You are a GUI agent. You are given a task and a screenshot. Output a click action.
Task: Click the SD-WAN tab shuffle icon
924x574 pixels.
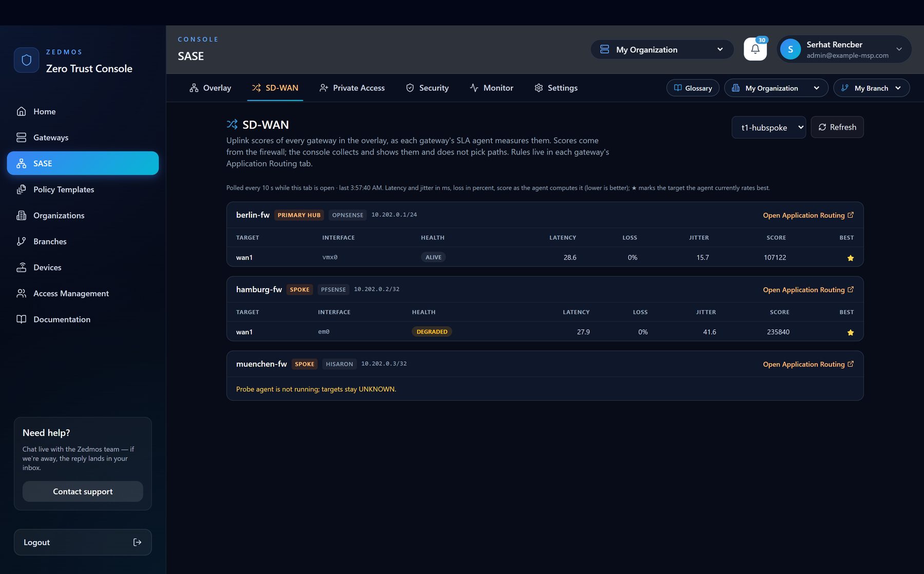point(256,88)
